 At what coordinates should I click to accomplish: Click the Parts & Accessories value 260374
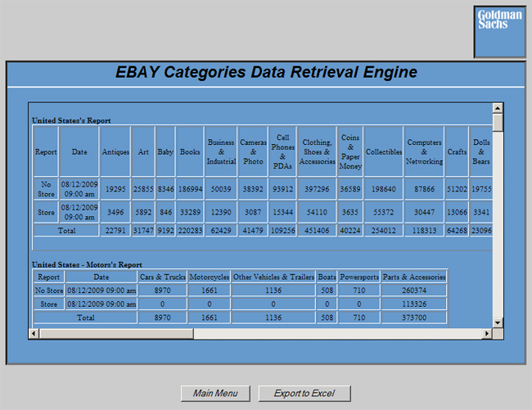tap(414, 291)
